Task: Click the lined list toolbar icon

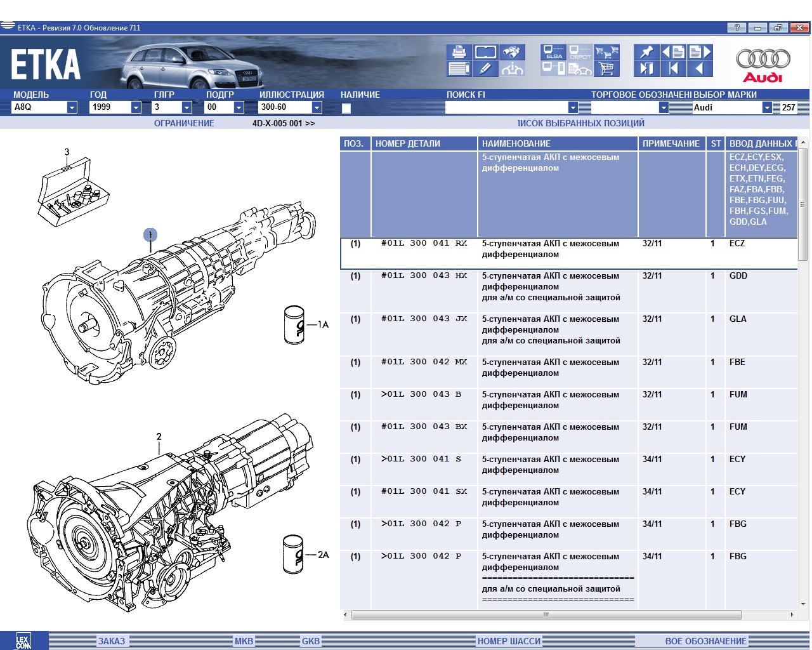Action: [x=459, y=69]
